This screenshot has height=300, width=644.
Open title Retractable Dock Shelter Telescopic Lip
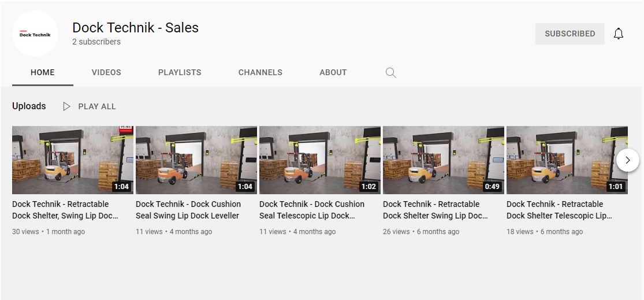point(560,210)
